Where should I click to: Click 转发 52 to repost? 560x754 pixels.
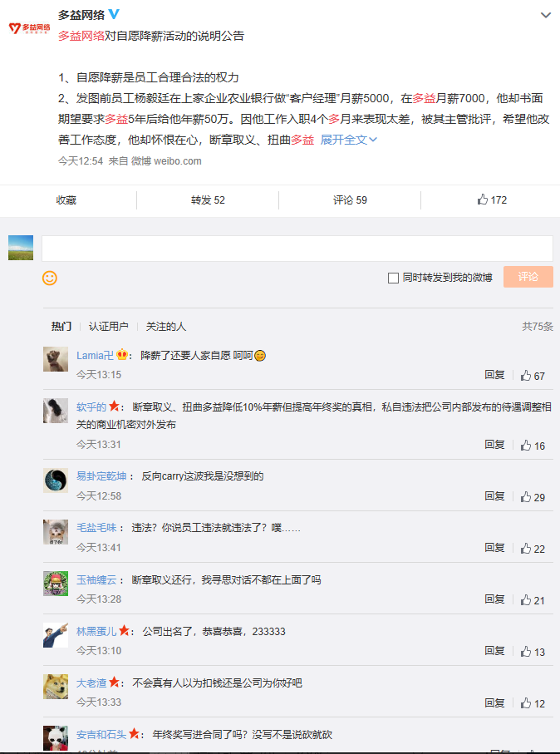point(208,200)
